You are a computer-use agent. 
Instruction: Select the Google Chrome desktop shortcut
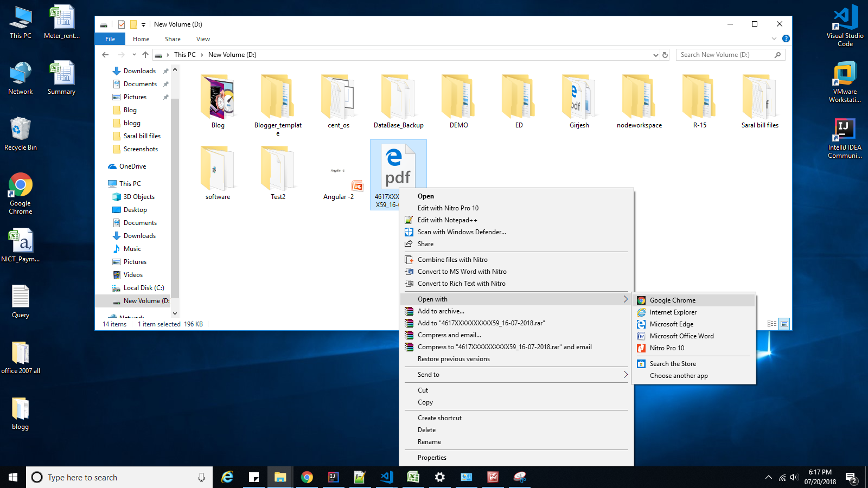pyautogui.click(x=21, y=193)
